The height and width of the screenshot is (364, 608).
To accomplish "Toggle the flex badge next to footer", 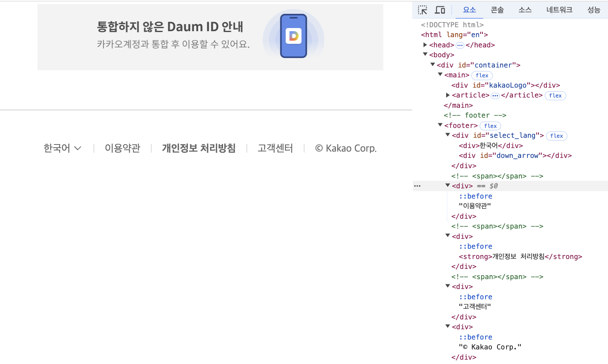I will (490, 126).
